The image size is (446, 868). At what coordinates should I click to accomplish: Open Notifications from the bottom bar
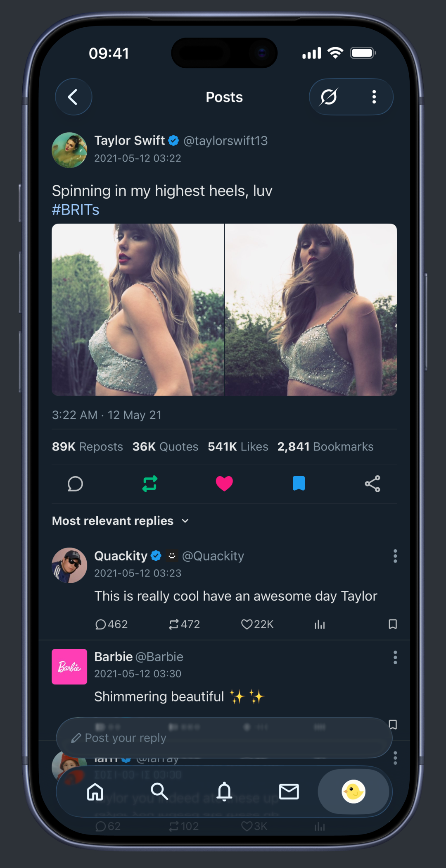coord(224,792)
